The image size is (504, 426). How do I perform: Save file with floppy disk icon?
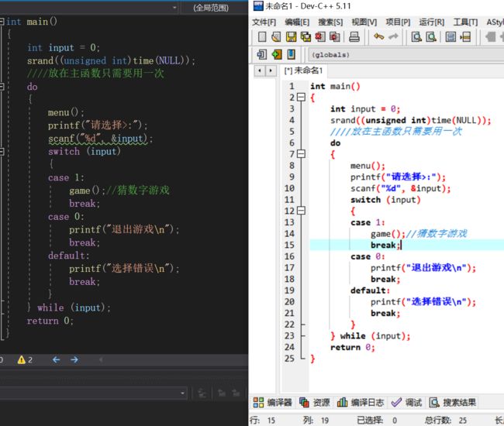(x=292, y=37)
